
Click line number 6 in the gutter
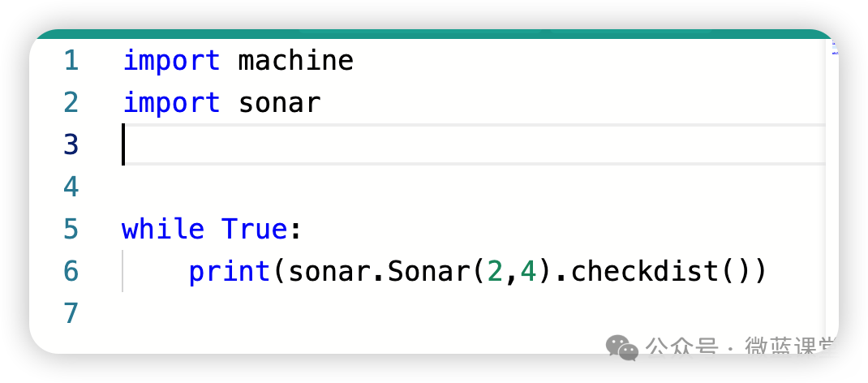click(71, 271)
